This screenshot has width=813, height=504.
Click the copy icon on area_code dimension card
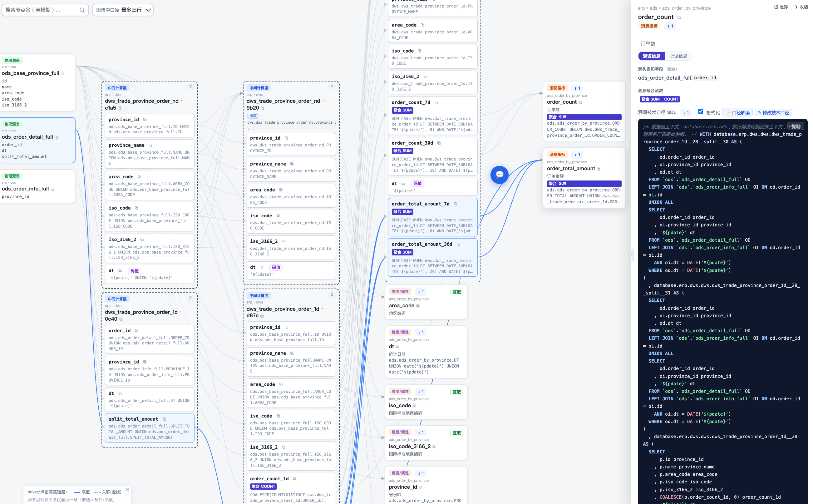coord(418,306)
